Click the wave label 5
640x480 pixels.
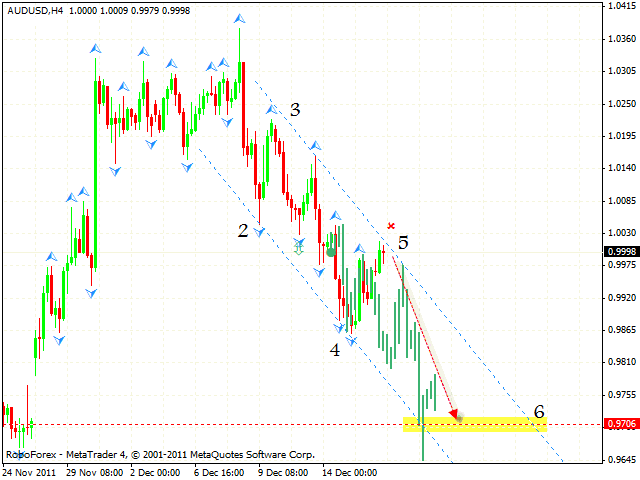pos(403,242)
